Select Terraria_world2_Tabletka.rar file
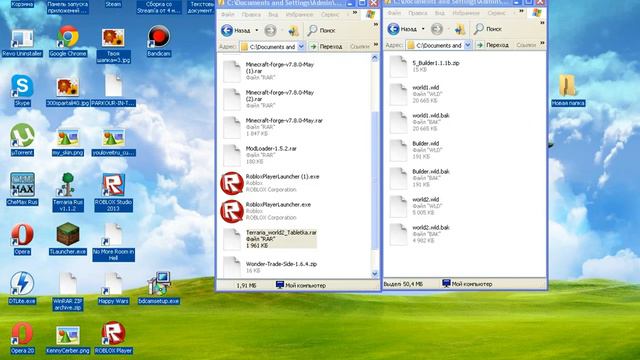Image resolution: width=640 pixels, height=360 pixels. coord(270,239)
